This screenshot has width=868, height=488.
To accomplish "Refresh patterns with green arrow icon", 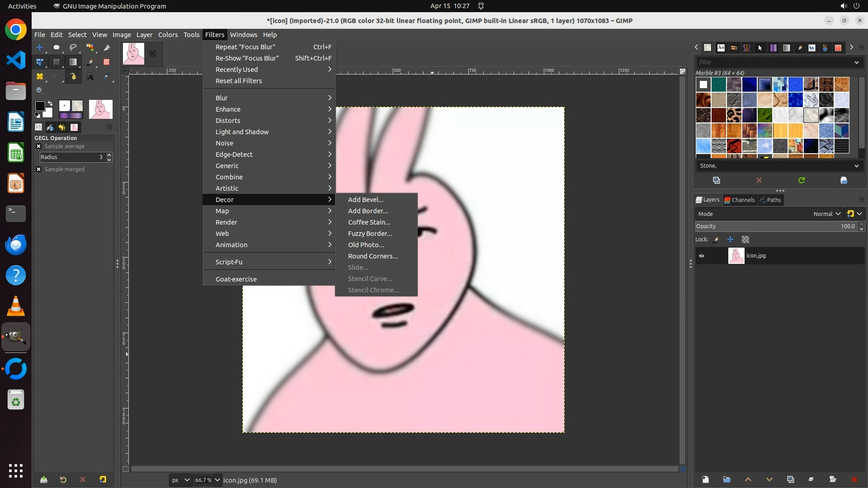I will click(x=802, y=180).
